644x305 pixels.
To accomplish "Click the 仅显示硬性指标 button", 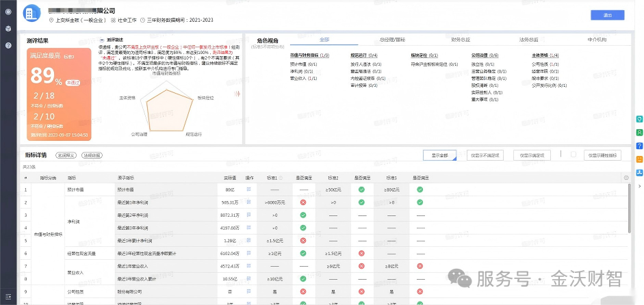I will [x=602, y=155].
